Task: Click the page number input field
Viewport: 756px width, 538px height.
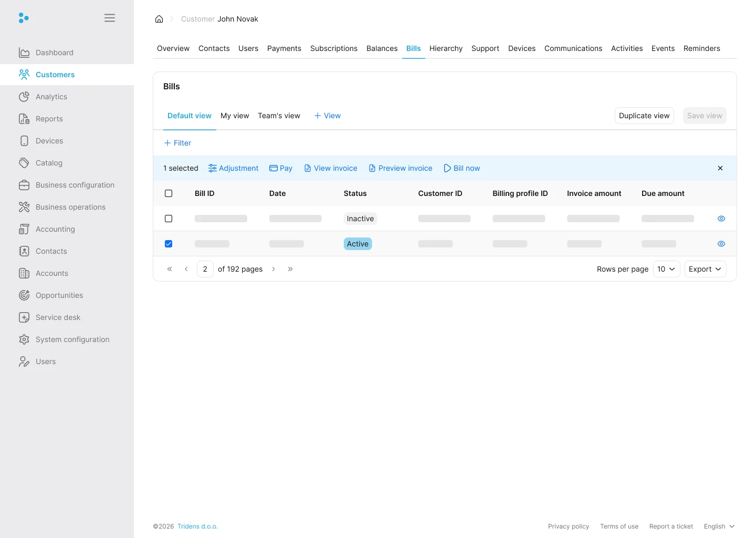Action: 205,269
